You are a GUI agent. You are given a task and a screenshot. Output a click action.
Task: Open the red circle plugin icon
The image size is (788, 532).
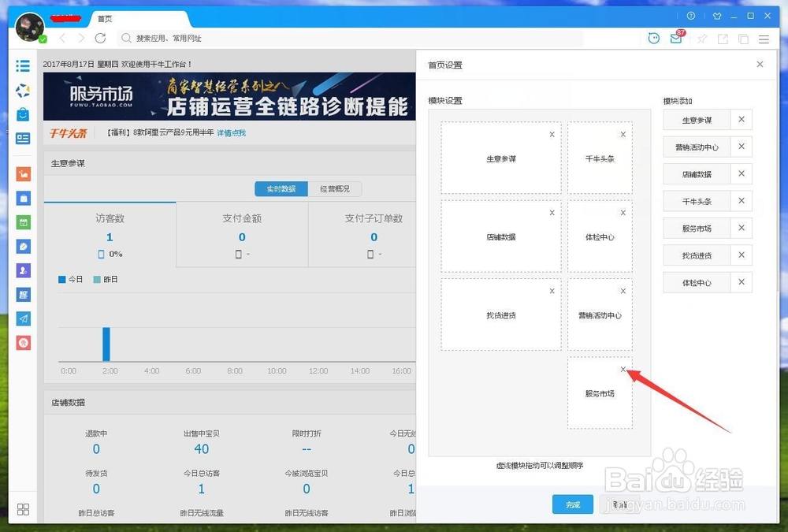pyautogui.click(x=23, y=343)
